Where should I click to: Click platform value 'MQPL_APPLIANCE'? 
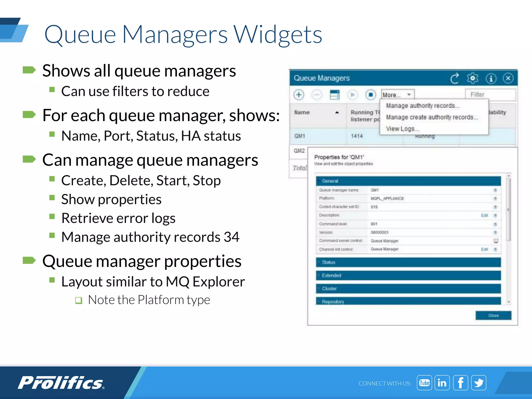387,198
